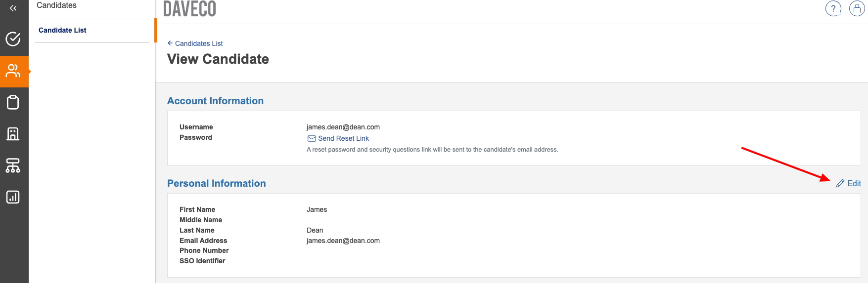Click the envelope icon for reset link

[x=312, y=139]
